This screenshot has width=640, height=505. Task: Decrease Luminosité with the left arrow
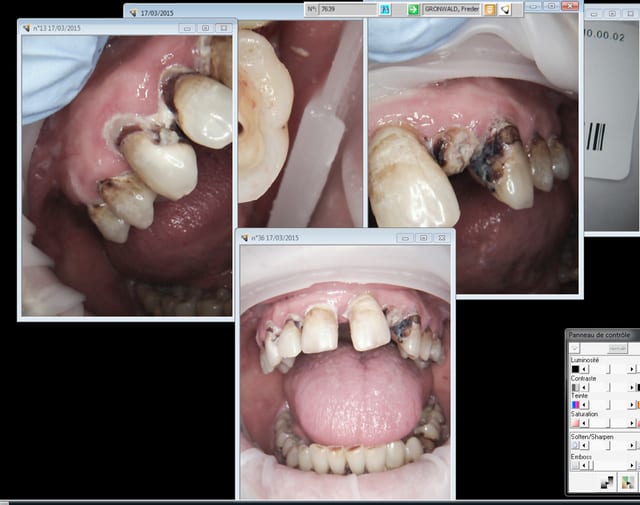coord(584,369)
